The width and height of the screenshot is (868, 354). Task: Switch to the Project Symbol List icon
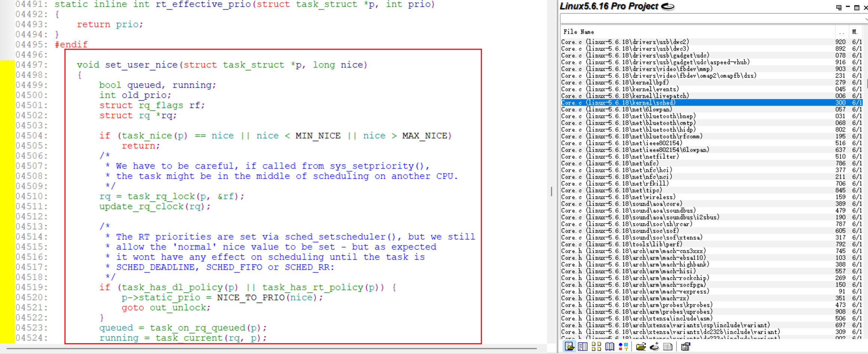(583, 347)
